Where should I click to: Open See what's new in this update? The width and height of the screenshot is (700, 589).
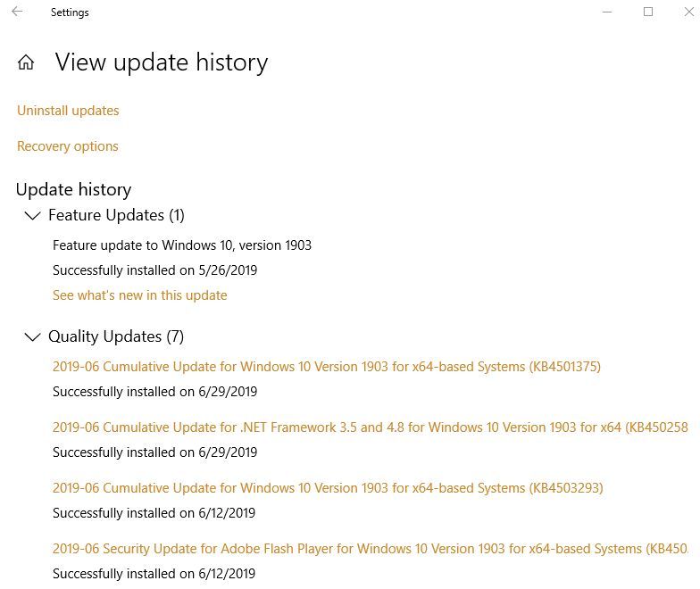139,295
